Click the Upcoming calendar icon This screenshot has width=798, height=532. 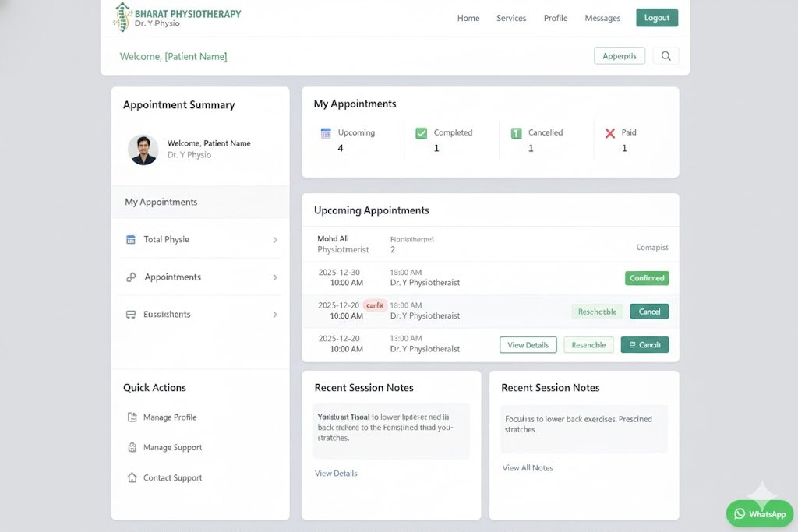[x=326, y=132]
